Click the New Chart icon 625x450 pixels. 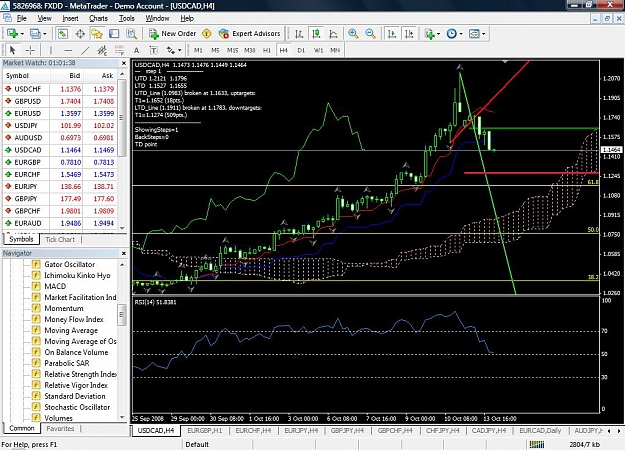pos(12,34)
